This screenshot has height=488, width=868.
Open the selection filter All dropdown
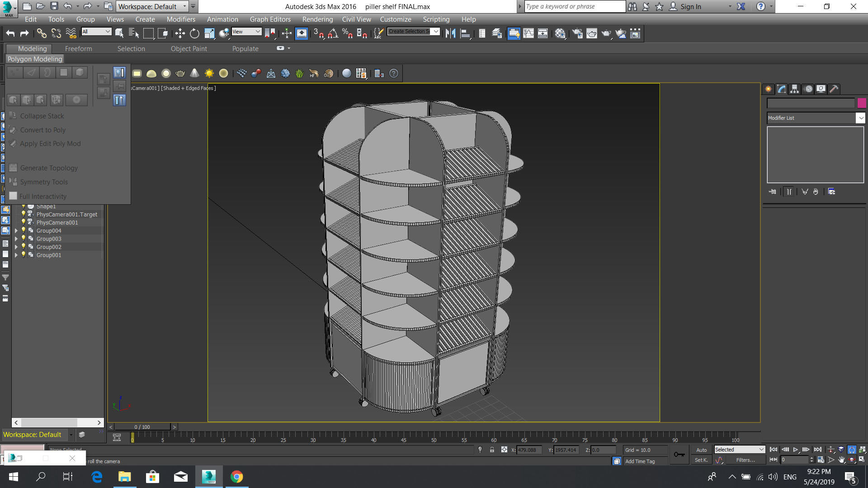(x=96, y=32)
